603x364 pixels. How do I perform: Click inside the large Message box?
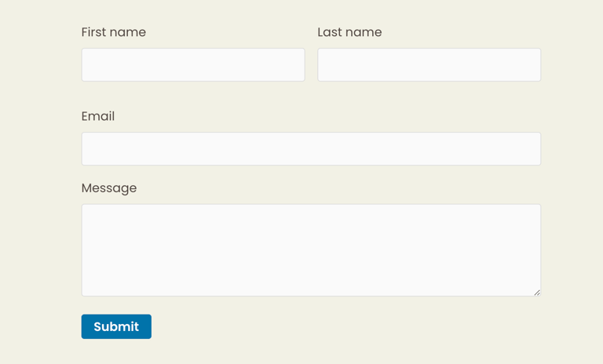[311, 249]
